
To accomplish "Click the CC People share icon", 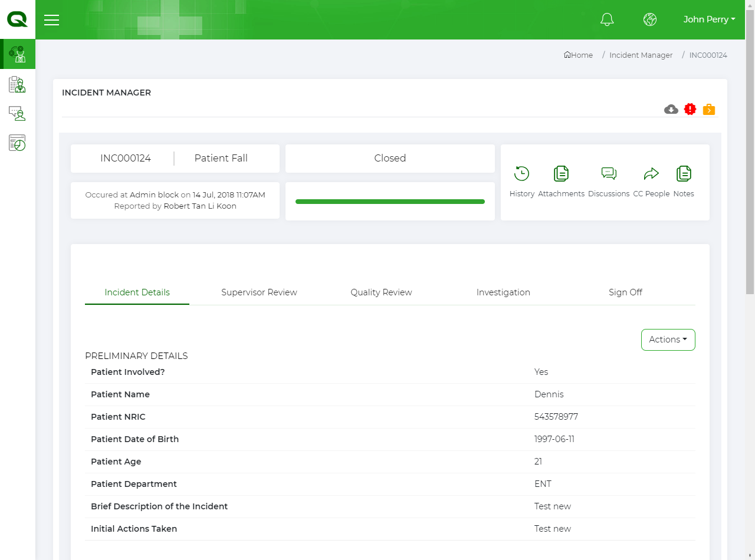I will coord(651,174).
